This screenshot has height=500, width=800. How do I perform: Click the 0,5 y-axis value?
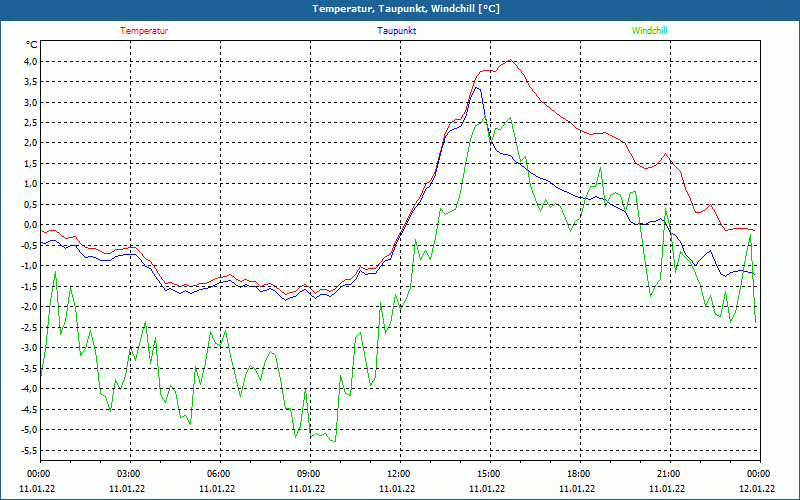click(31, 204)
